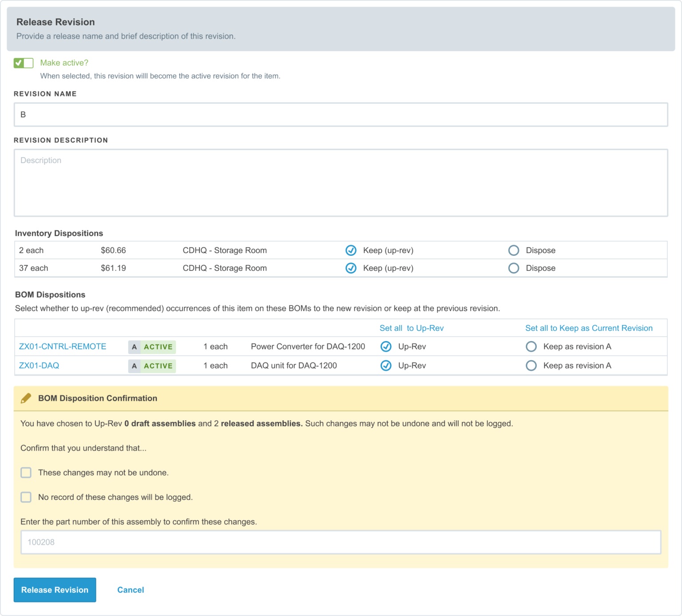
Task: Click the Release Revision button
Action: click(x=55, y=590)
